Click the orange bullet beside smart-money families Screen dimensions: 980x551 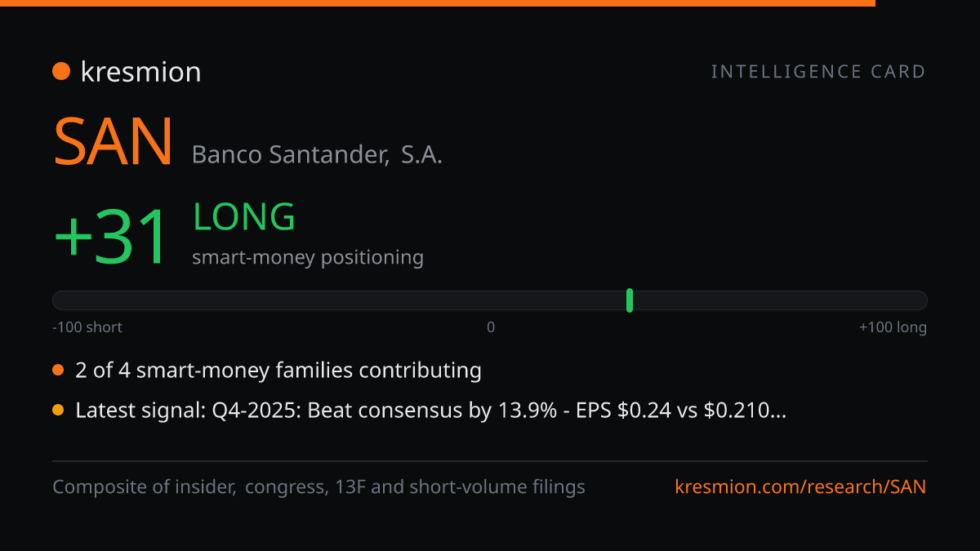pyautogui.click(x=58, y=371)
